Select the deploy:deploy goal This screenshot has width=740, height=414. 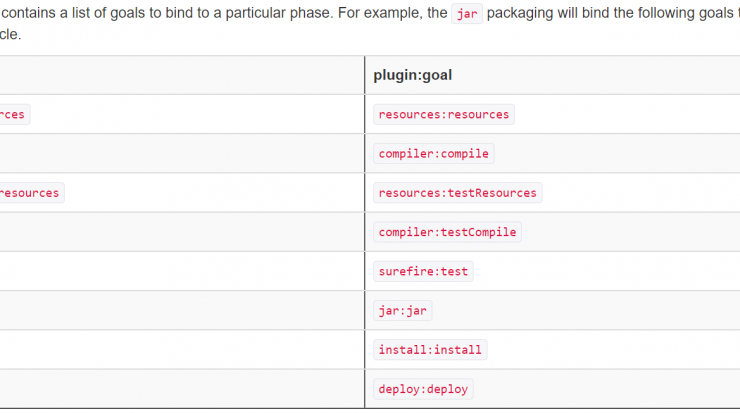[423, 389]
